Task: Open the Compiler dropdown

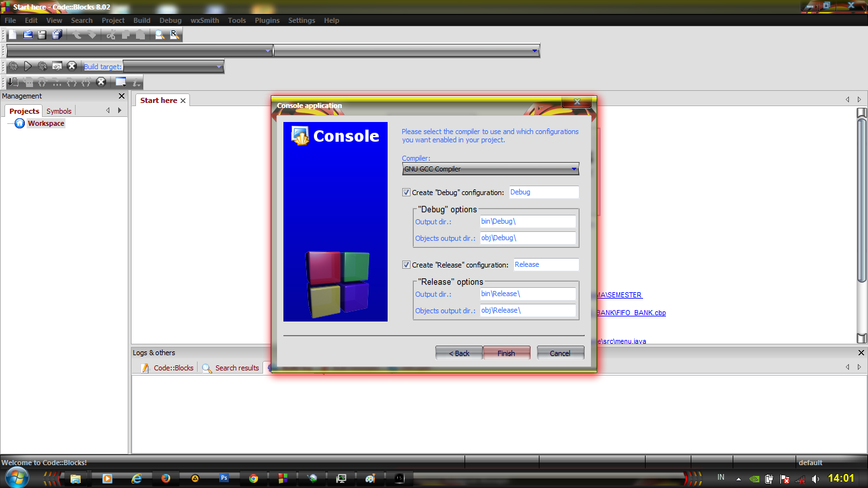Action: [x=491, y=169]
